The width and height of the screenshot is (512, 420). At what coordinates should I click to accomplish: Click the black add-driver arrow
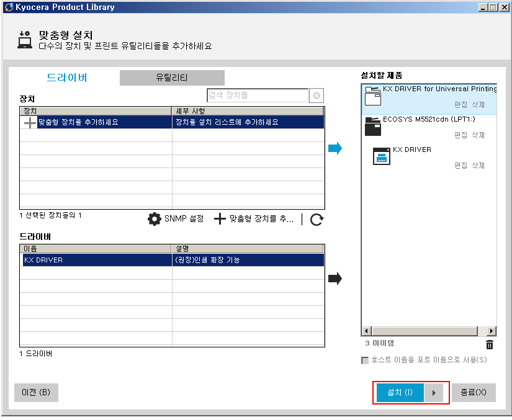[335, 279]
